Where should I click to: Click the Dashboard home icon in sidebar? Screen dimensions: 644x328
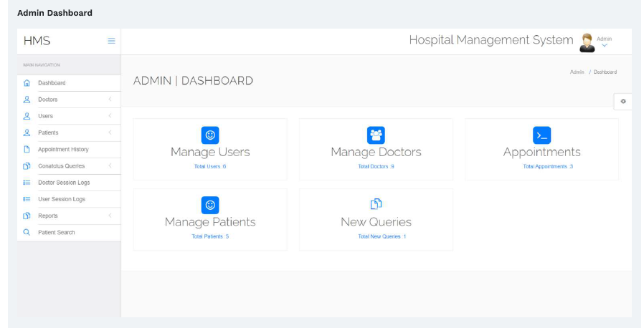pyautogui.click(x=27, y=83)
